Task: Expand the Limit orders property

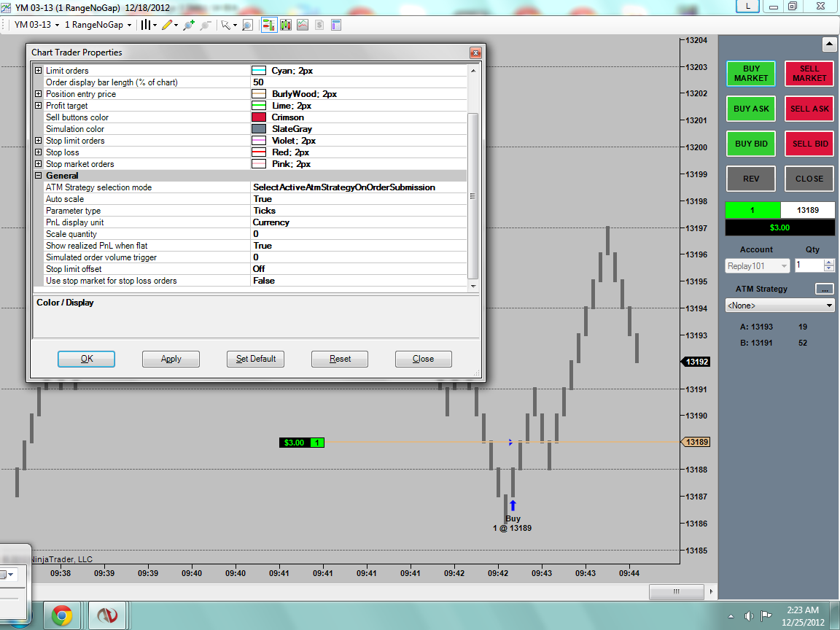Action: coord(38,71)
